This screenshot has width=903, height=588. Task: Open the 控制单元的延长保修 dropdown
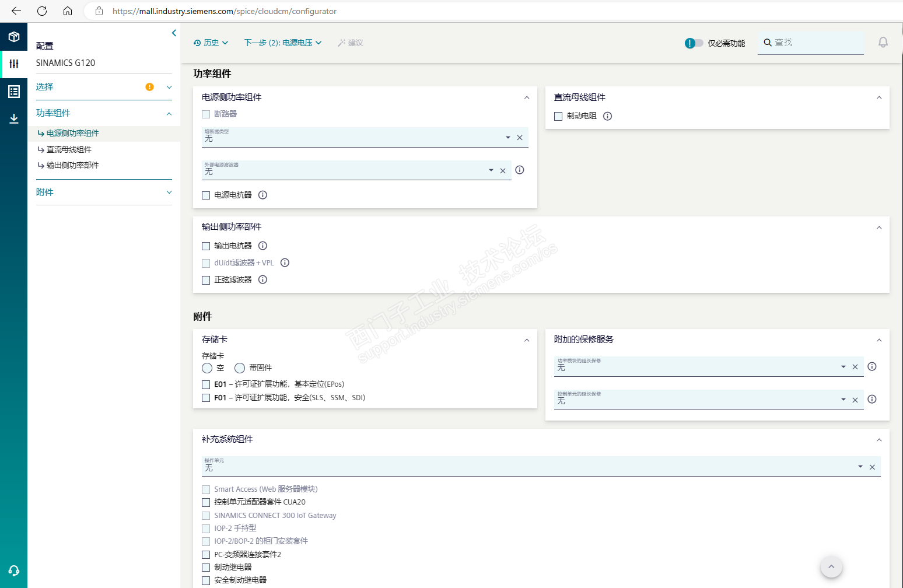(x=843, y=400)
